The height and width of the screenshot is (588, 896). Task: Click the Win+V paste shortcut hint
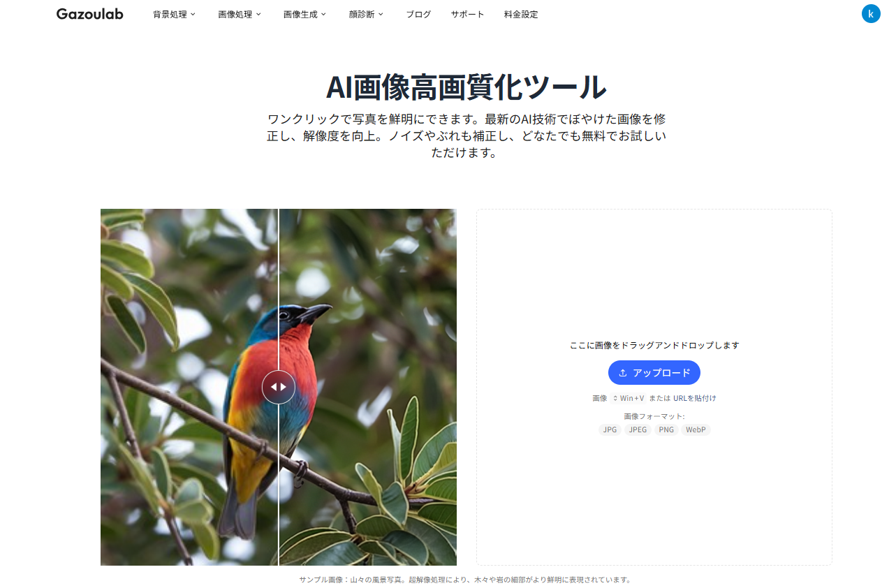point(629,398)
